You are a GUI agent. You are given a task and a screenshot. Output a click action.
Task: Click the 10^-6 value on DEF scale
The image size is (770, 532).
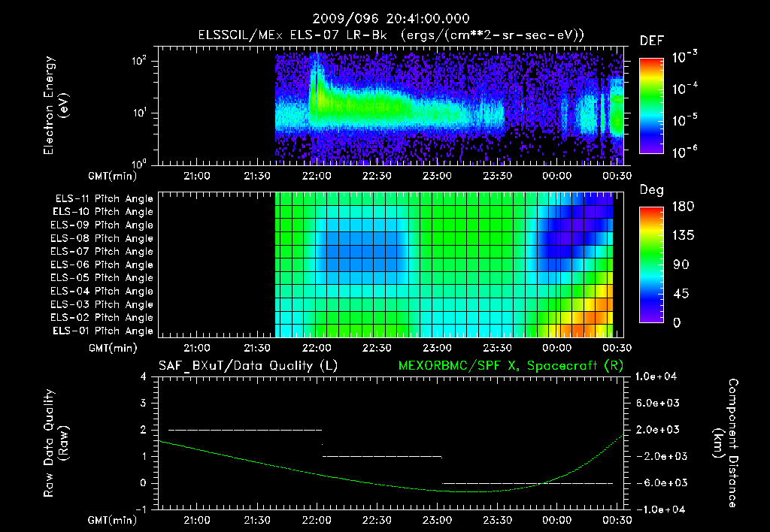[684, 152]
